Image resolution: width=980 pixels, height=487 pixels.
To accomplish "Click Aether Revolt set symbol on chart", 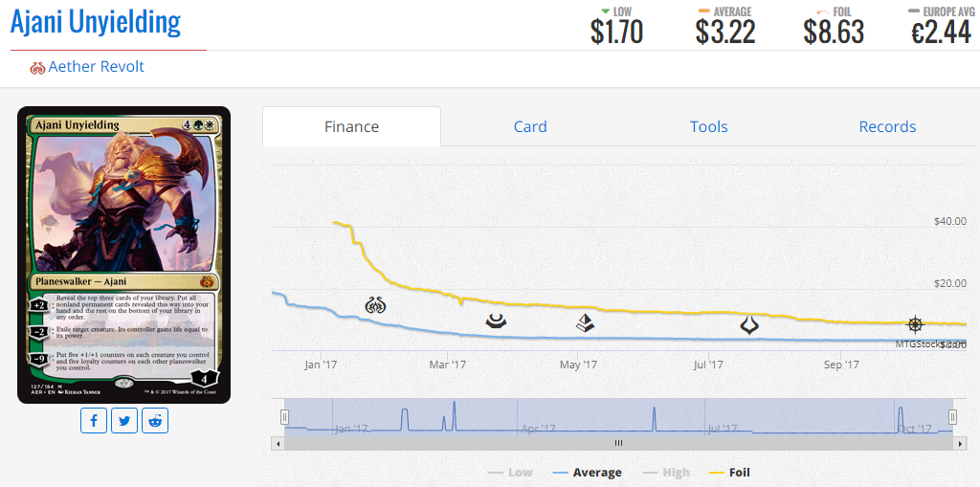I will pyautogui.click(x=375, y=306).
